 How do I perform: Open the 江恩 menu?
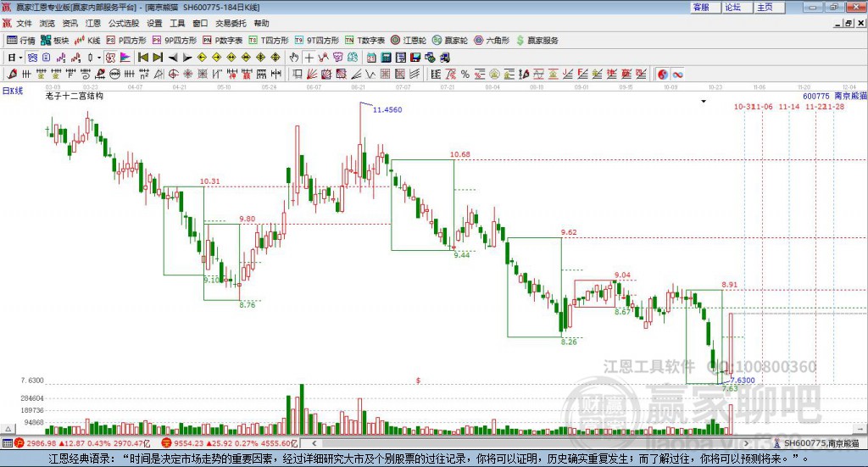(93, 23)
